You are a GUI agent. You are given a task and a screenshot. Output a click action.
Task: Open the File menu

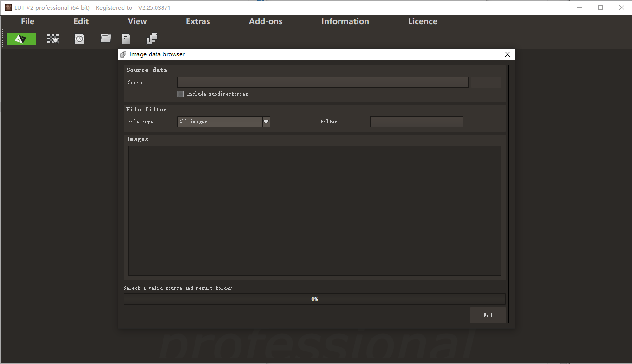[x=27, y=21]
